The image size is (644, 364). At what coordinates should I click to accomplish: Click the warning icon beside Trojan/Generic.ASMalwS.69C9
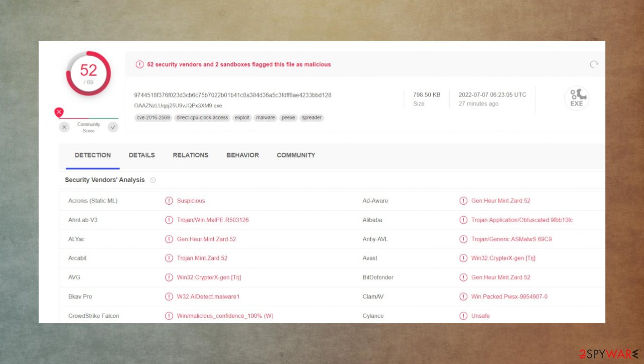[x=463, y=239]
